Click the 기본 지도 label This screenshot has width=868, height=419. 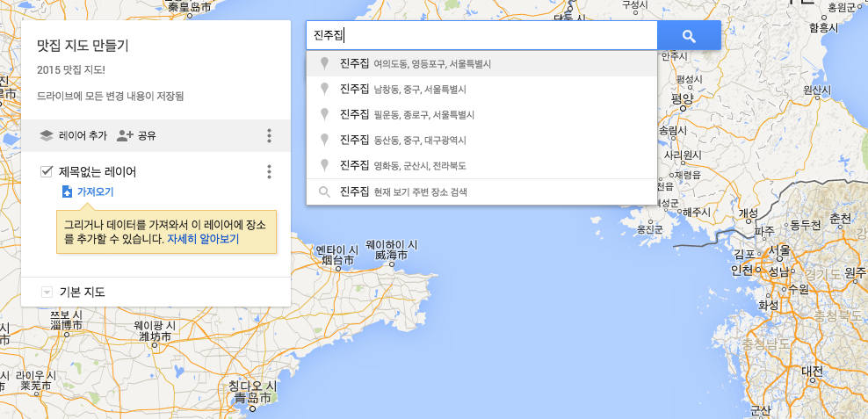pyautogui.click(x=82, y=292)
